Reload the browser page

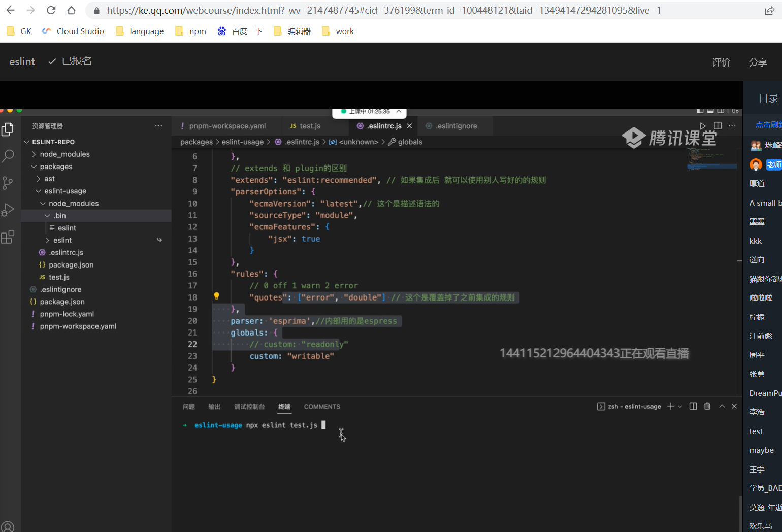[x=51, y=10]
